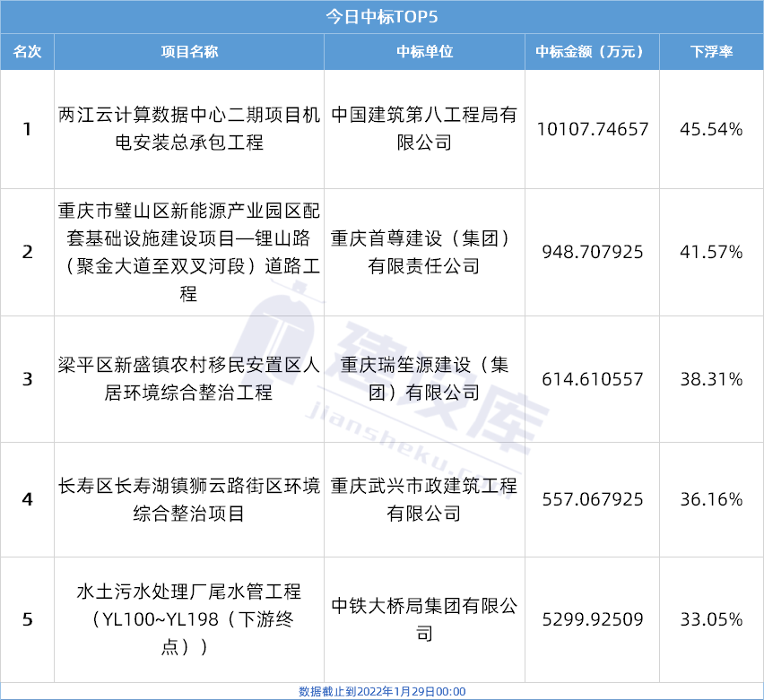Viewport: 764px width, 700px height.
Task: Click the 数据截止到2022年1月29日 footer text
Action: click(x=381, y=692)
